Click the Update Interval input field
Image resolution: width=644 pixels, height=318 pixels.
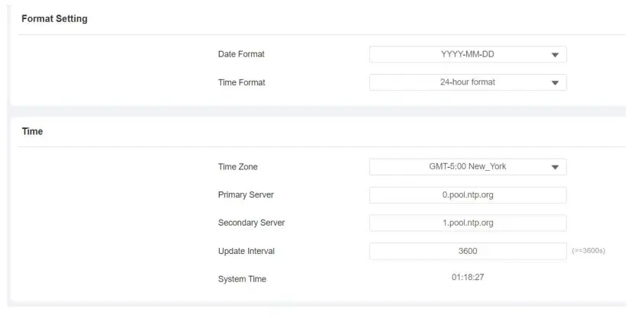pyautogui.click(x=468, y=251)
